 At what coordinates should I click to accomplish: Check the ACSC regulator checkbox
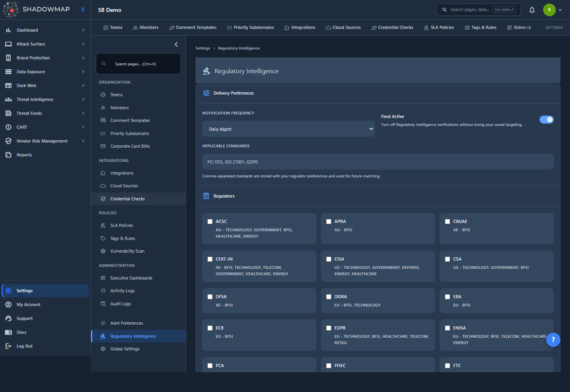point(210,221)
